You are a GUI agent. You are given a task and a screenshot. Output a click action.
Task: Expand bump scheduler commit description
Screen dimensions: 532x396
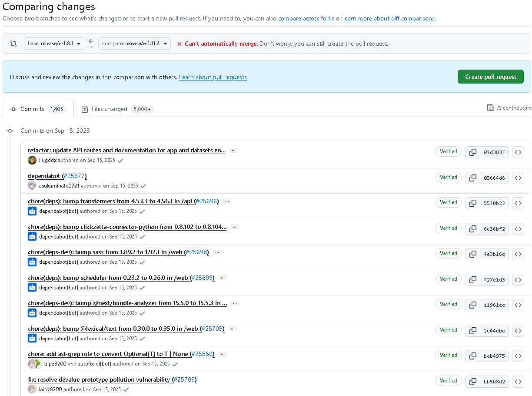click(x=223, y=278)
